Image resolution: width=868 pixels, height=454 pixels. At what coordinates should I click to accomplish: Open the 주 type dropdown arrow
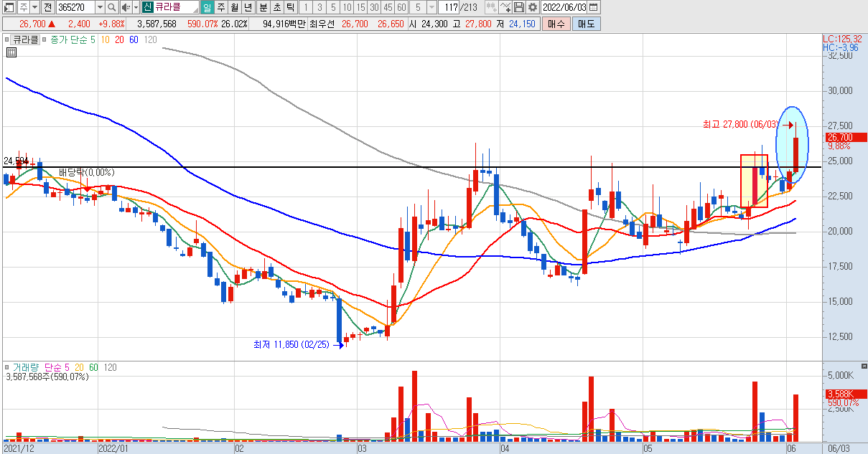pyautogui.click(x=35, y=7)
